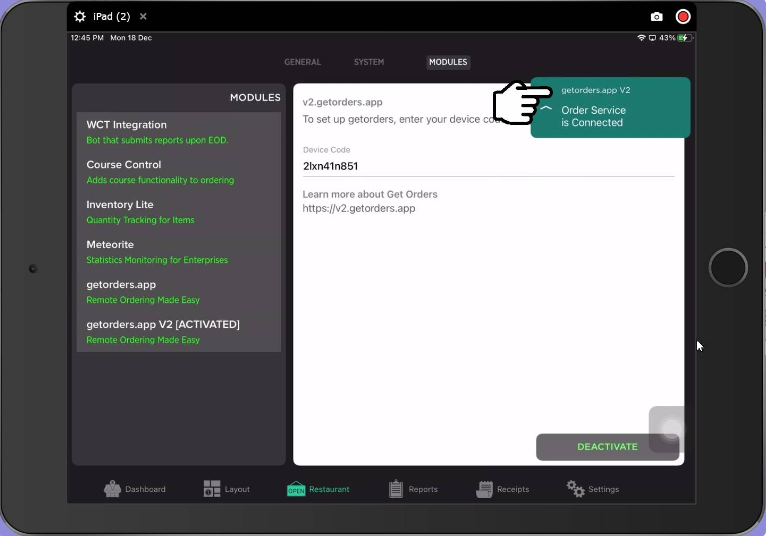
Task: Click the Device Code input field
Action: pos(489,166)
